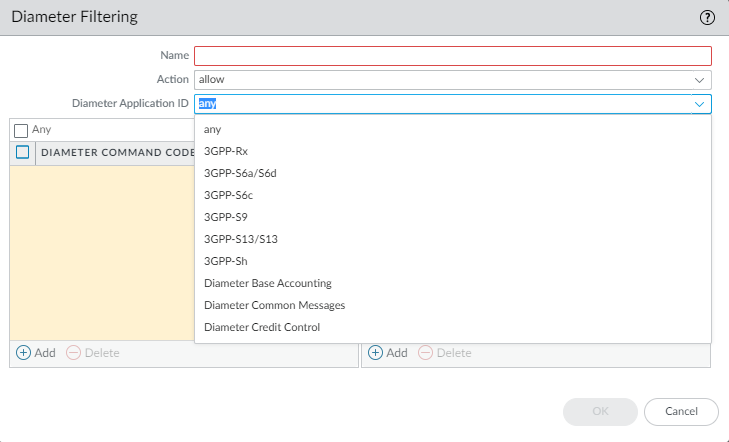Select the 'any' option in list
This screenshot has height=442, width=729.
(x=212, y=129)
